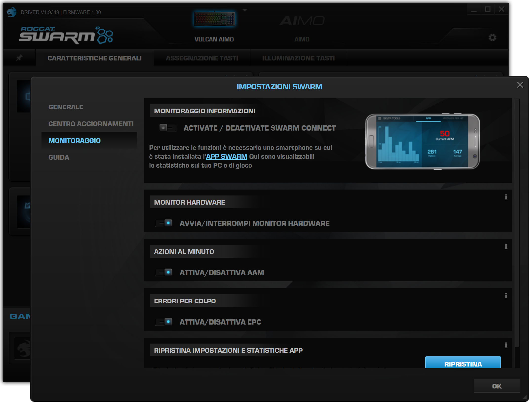
Task: Show info for Errori per Colpo section
Action: 506,296
